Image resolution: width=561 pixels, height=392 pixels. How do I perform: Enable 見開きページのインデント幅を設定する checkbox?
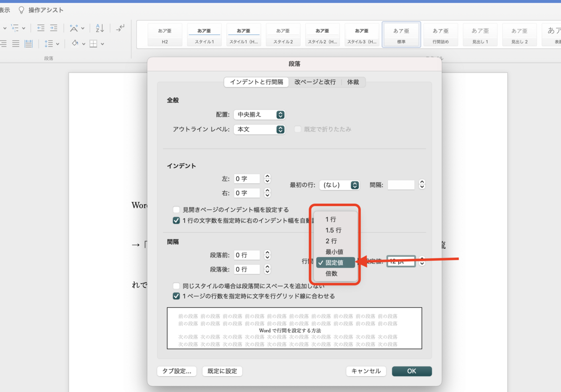[176, 209]
